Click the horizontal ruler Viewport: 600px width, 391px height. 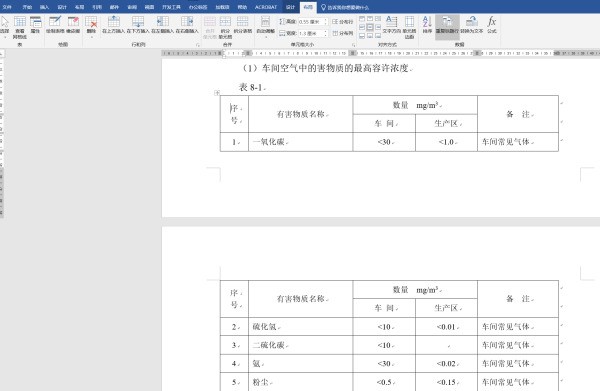(380, 53)
